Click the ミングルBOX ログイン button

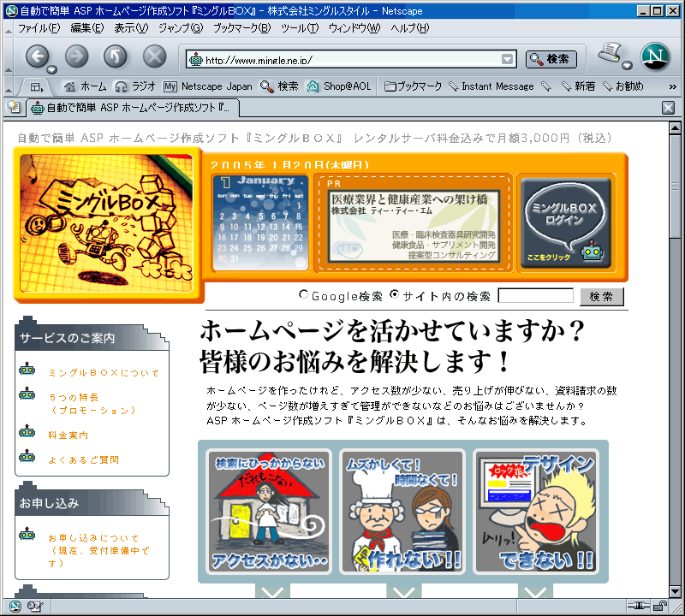click(x=566, y=222)
